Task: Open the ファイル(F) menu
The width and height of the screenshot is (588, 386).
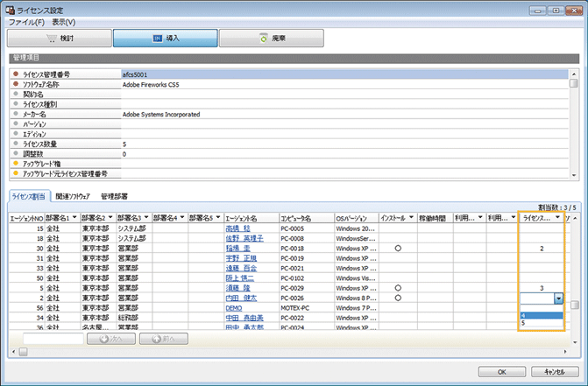Action: pyautogui.click(x=26, y=23)
